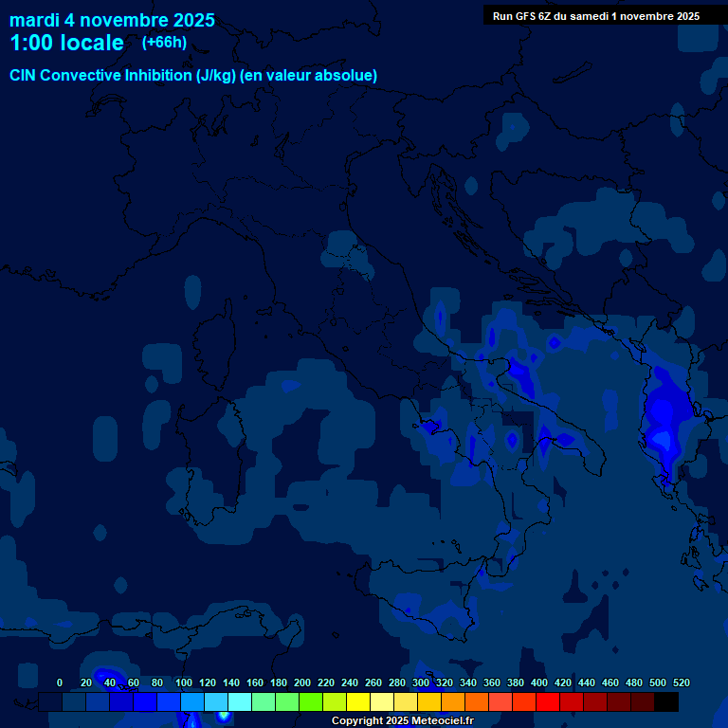Click the '1:00 locale' time label
This screenshot has width=728, height=728.
tap(66, 43)
